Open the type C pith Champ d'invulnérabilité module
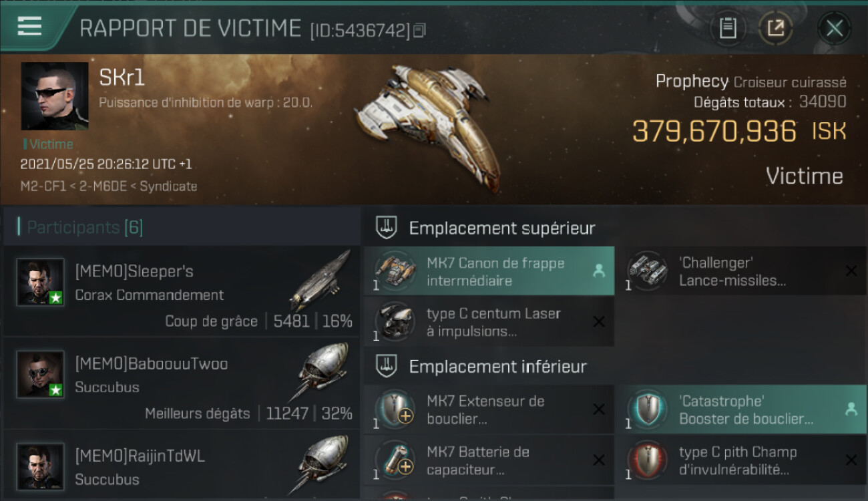This screenshot has height=501, width=868. tap(740, 460)
